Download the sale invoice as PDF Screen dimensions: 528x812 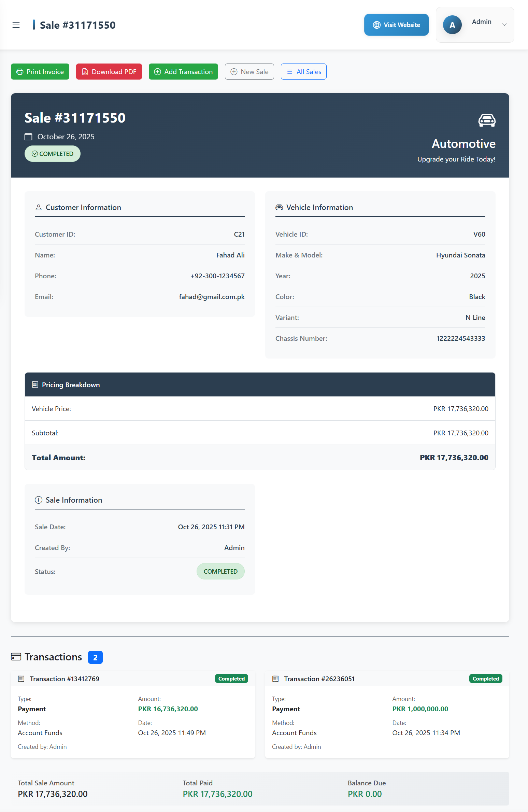(109, 72)
